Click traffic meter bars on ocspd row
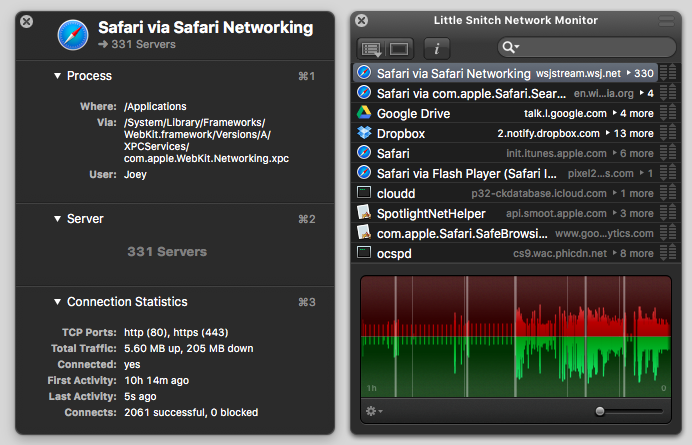Viewport: 692px width, 445px height. point(668,252)
